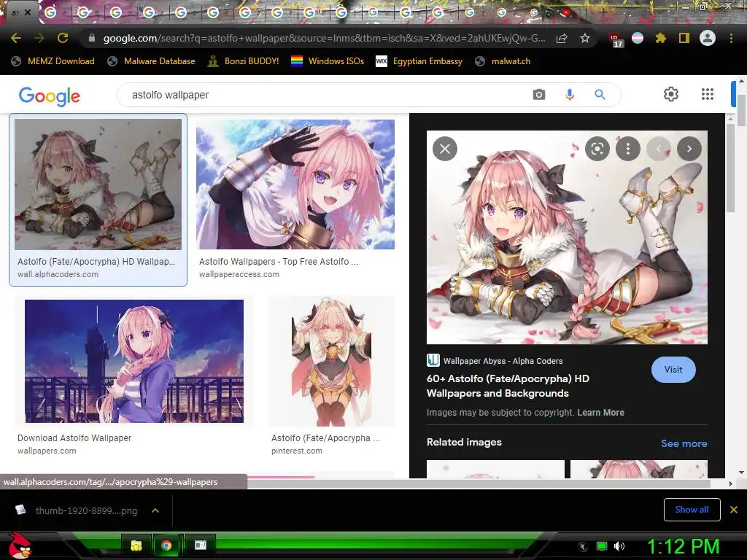Select the wallpaperaccess.com waving Astolfo thumbnail
Screen dimensions: 747x560
coord(295,184)
